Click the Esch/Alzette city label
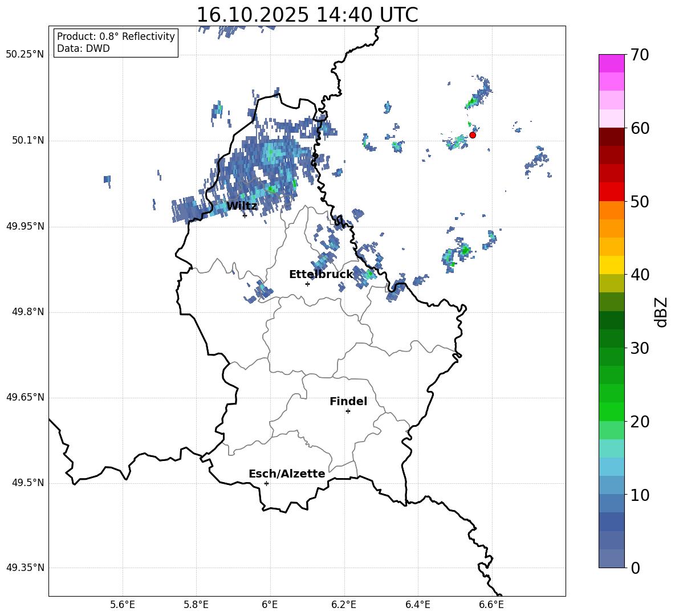 pyautogui.click(x=287, y=474)
